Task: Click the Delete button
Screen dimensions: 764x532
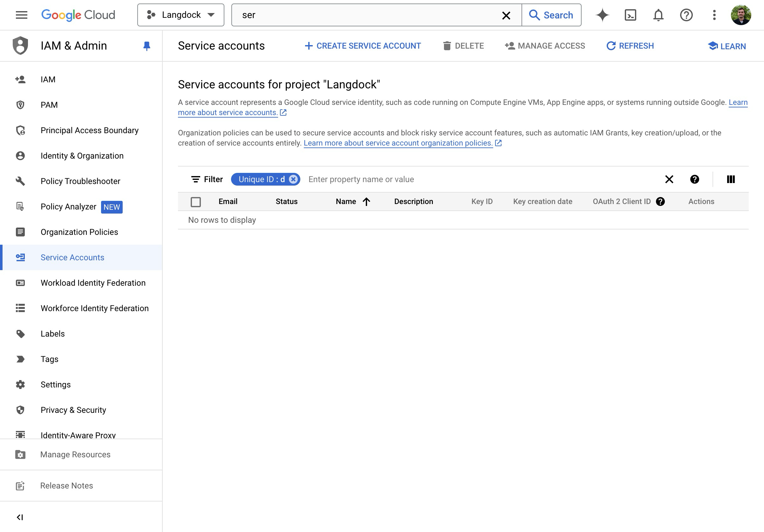Action: point(464,46)
